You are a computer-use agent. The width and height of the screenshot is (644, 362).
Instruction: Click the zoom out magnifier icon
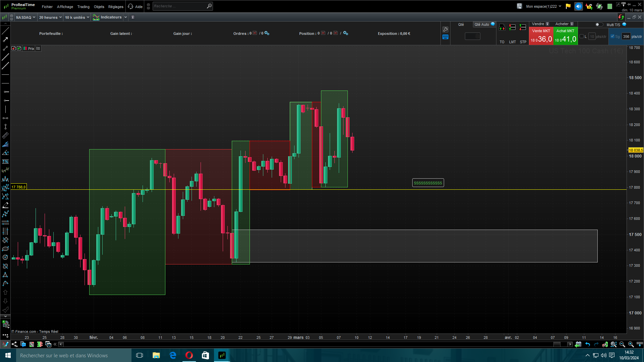[x=622, y=344]
